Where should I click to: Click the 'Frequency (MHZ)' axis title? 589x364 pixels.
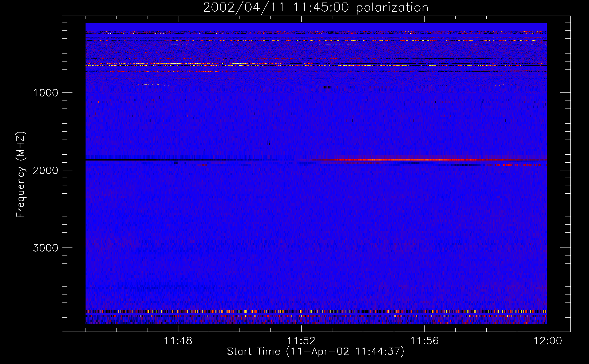21,175
